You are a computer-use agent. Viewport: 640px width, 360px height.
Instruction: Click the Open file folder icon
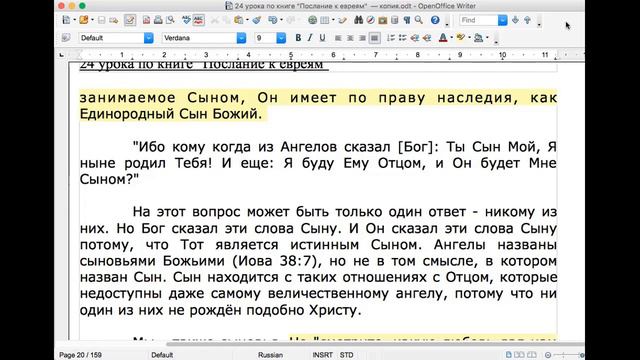84,20
